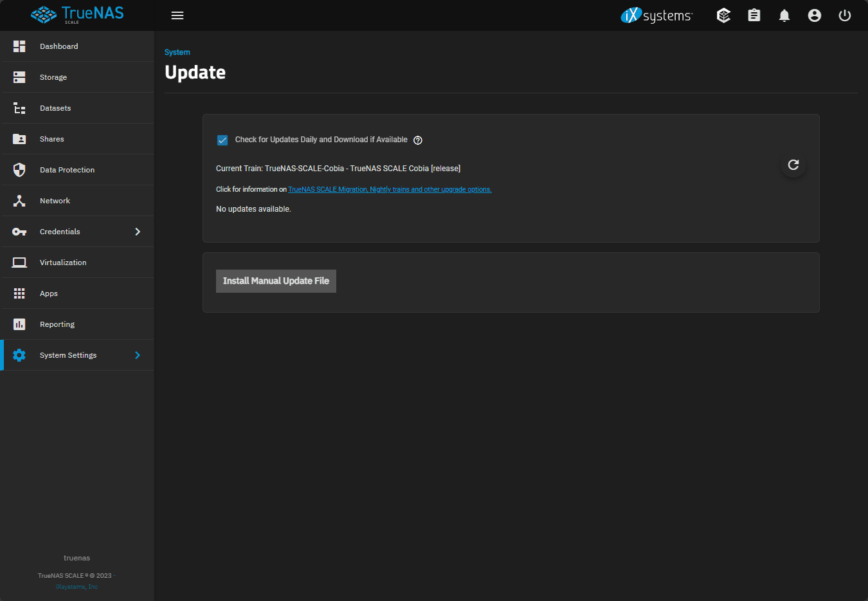The width and height of the screenshot is (868, 601).
Task: Click the Shares folder icon
Action: [19, 139]
